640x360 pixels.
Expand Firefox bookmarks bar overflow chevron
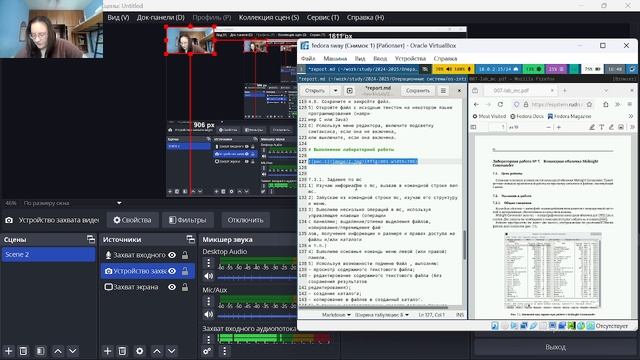coord(631,116)
